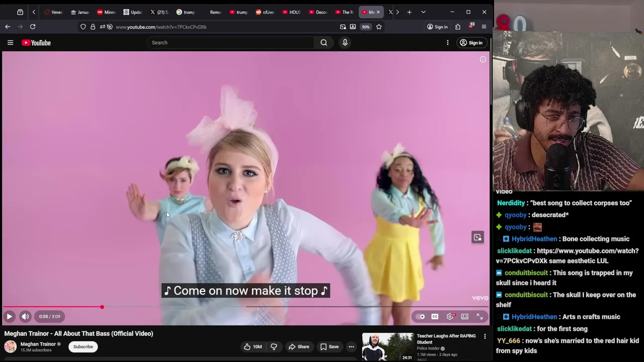
Task: Toggle the autoplay switch in player
Action: (x=420, y=316)
